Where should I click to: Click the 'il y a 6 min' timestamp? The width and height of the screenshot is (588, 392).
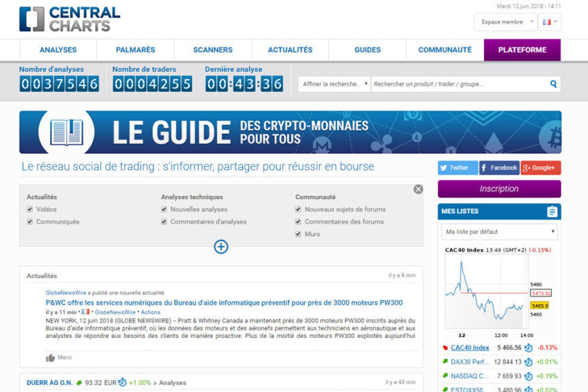(x=401, y=276)
